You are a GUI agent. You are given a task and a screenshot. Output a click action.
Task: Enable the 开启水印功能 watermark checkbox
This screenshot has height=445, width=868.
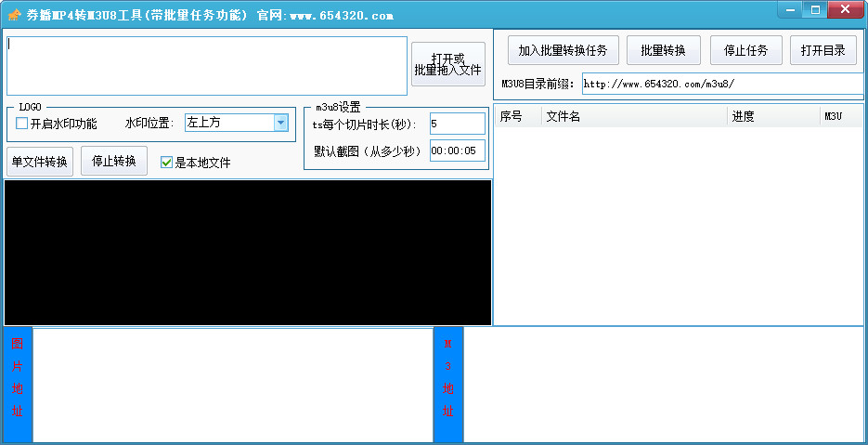(21, 124)
